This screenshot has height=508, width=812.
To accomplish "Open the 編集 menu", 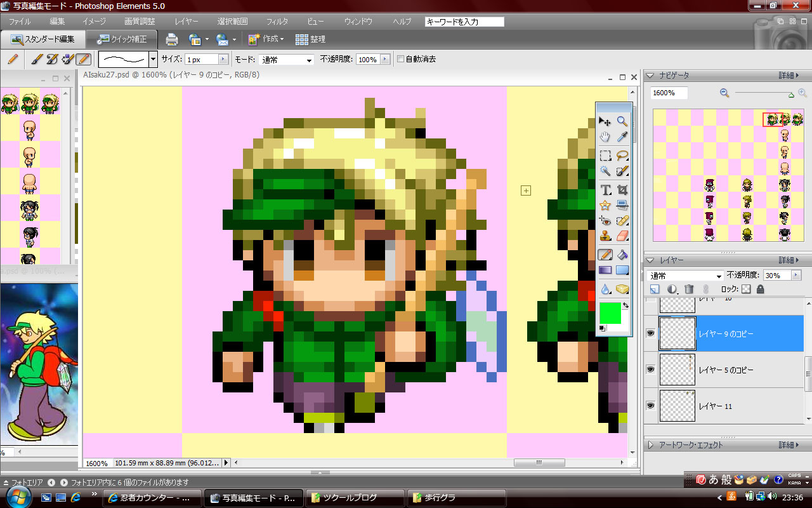I will (57, 22).
